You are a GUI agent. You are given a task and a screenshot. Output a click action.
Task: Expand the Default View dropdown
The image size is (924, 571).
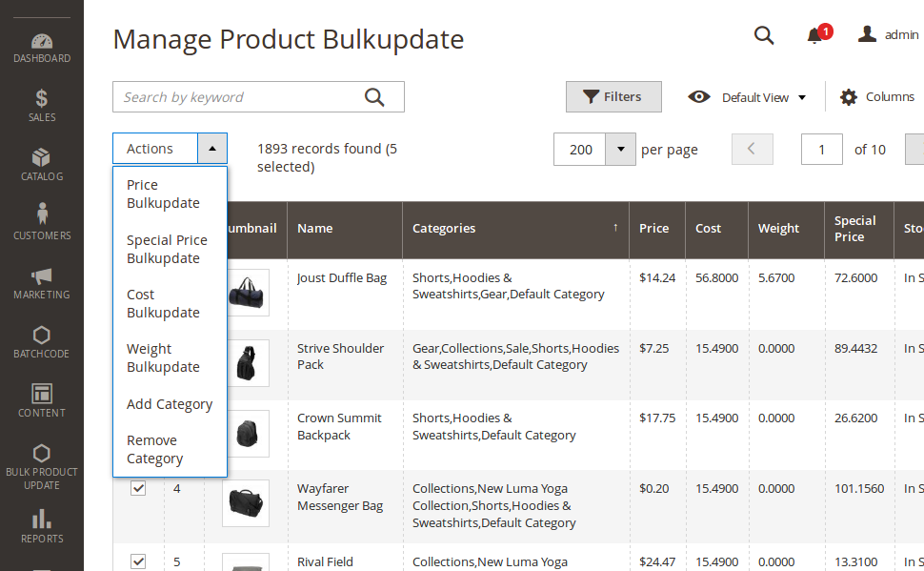coord(748,97)
